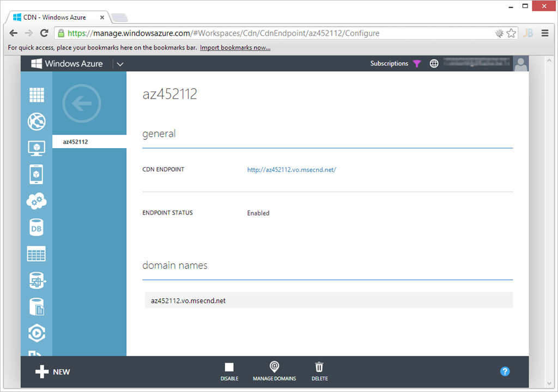Open Web Sites globe icon in sidebar
Viewport: 558px width, 392px height.
pyautogui.click(x=37, y=121)
